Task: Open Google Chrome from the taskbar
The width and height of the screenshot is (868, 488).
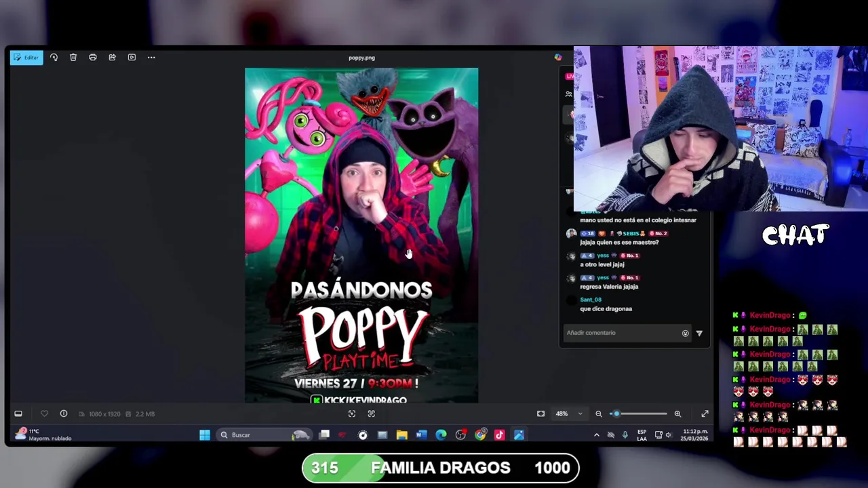Action: (x=480, y=435)
